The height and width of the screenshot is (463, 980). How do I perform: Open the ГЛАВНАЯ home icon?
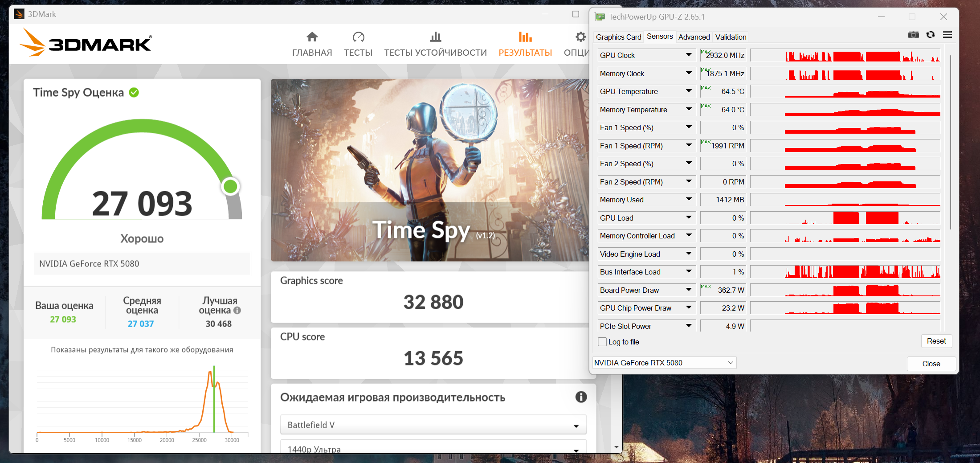tap(312, 37)
